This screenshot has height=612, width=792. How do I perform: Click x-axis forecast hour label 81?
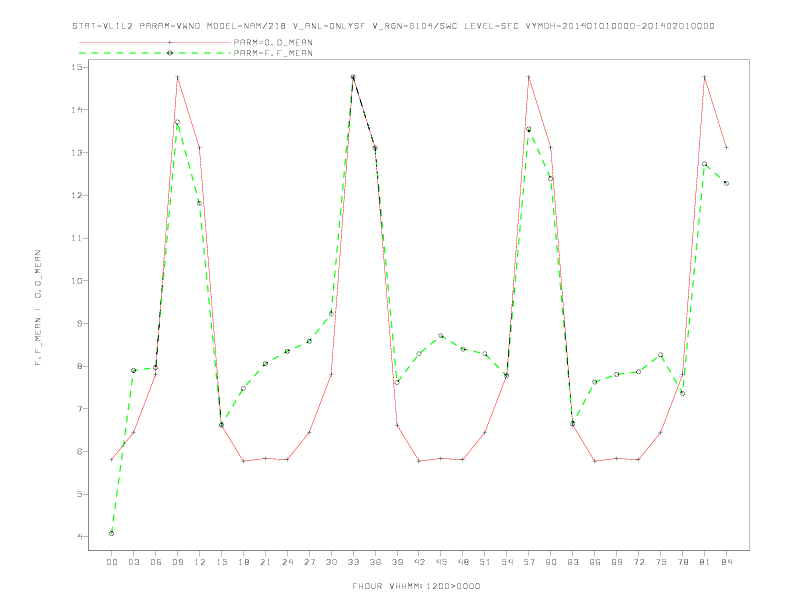[x=705, y=562]
